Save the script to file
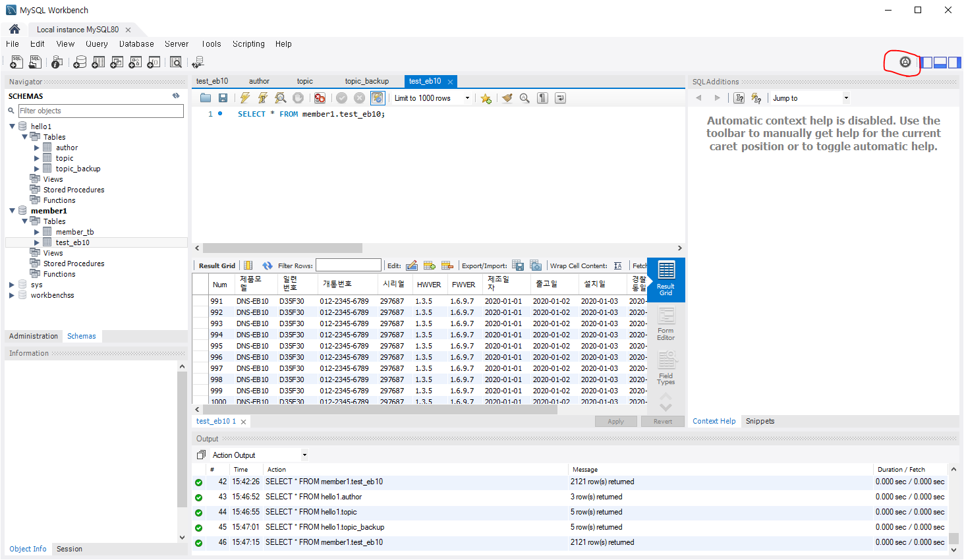This screenshot has width=964, height=560. tap(223, 98)
